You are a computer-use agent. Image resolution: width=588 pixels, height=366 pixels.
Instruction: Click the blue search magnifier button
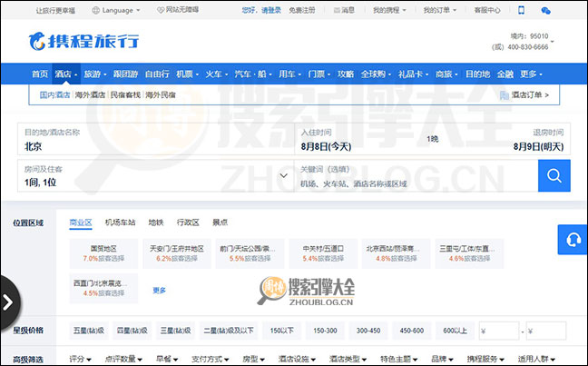[554, 175]
